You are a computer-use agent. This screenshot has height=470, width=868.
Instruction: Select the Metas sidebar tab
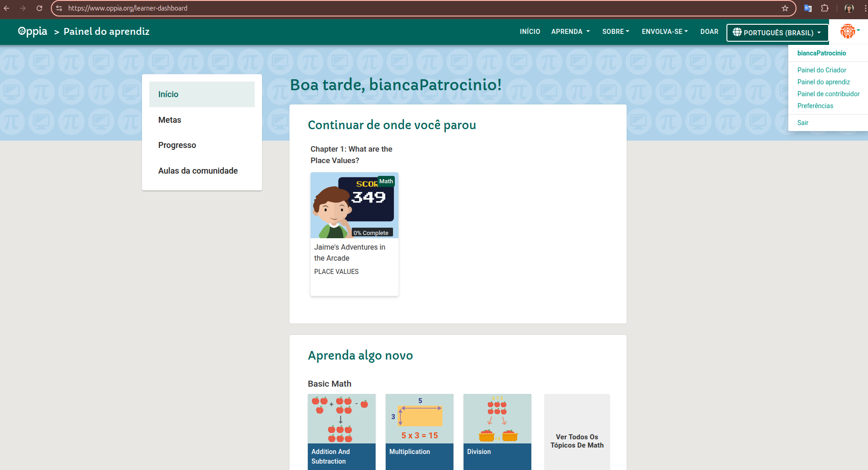pyautogui.click(x=170, y=120)
